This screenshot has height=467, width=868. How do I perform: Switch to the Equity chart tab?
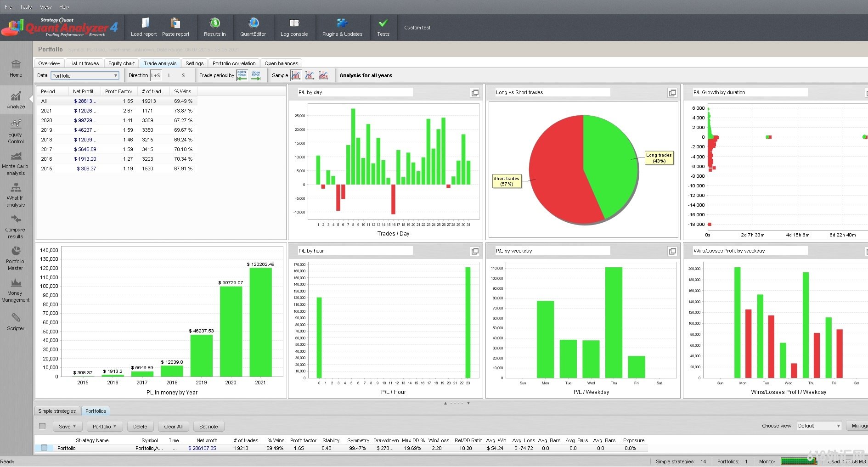122,63
